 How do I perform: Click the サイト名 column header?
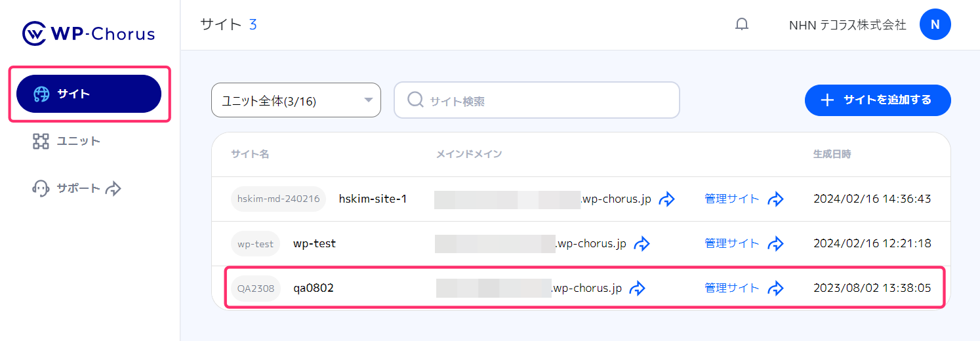pos(250,154)
